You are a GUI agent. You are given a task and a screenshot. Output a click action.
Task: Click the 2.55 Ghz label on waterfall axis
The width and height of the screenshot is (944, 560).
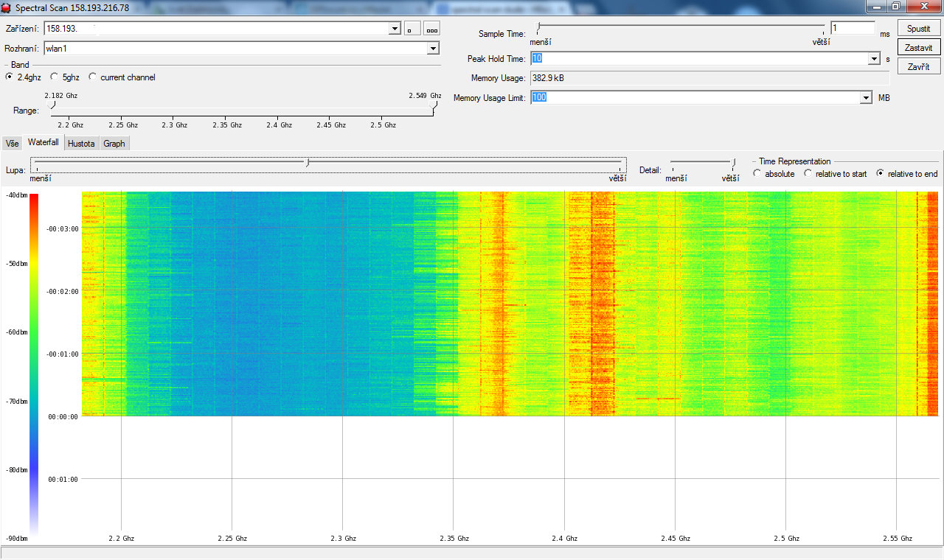(898, 539)
